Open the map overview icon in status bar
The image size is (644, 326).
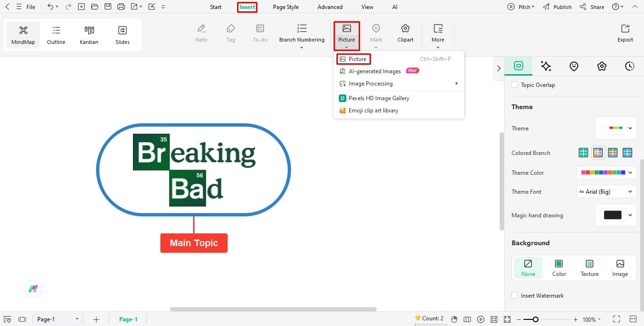point(468,319)
